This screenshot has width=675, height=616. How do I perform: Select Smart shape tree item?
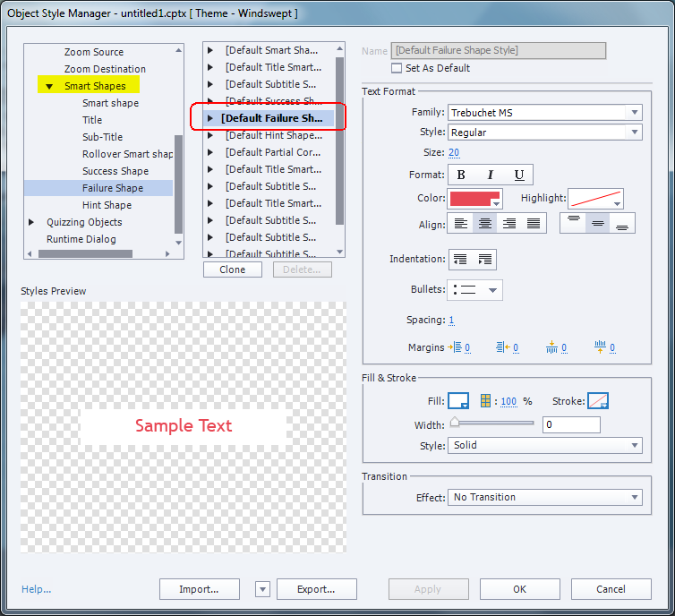click(111, 103)
